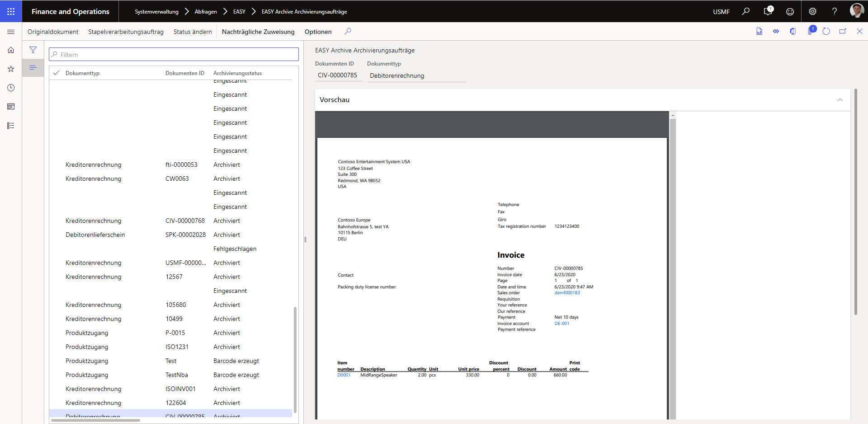
Task: Open in Office document icon
Action: pyautogui.click(x=759, y=31)
